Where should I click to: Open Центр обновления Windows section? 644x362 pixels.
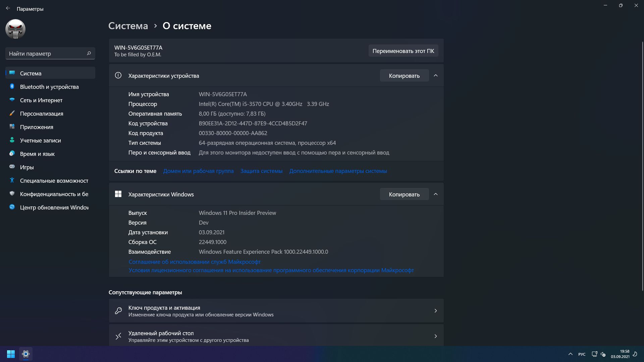click(54, 207)
